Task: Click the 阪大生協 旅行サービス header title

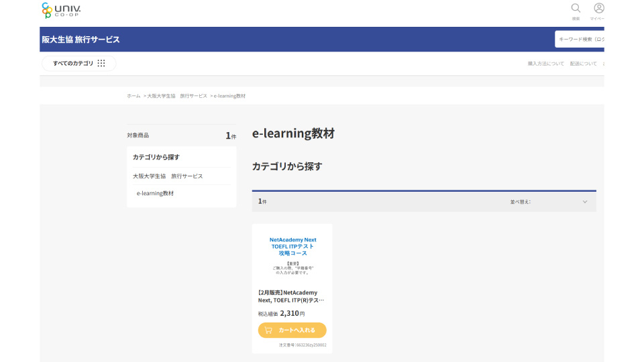Action: pos(80,40)
